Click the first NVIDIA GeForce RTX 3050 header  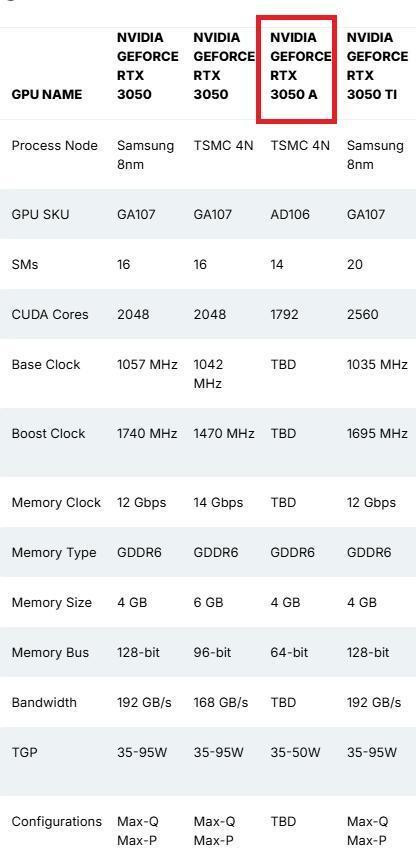tap(147, 66)
